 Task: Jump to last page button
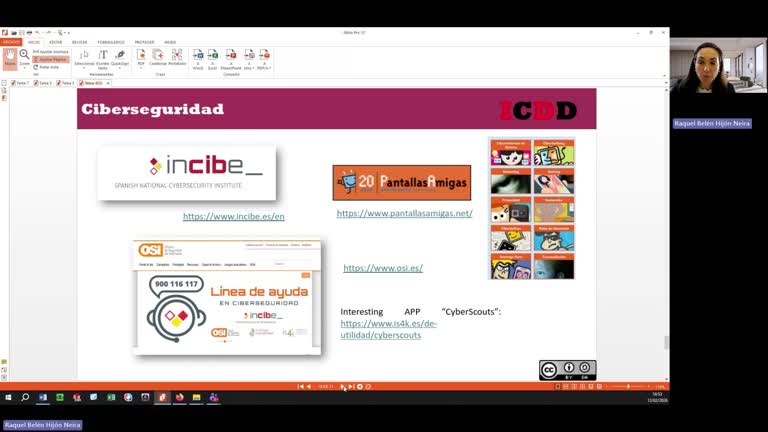(x=351, y=386)
